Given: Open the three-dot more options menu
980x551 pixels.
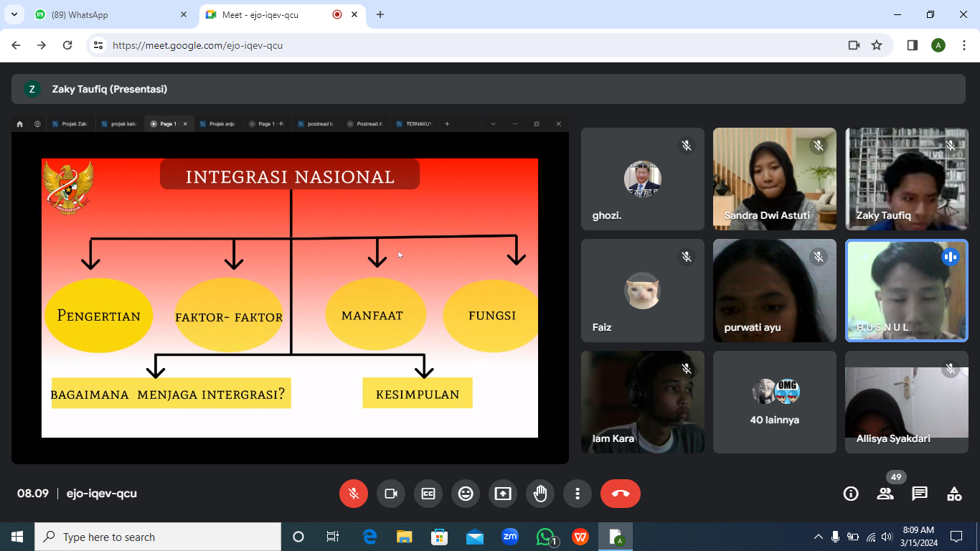Looking at the screenshot, I should click(578, 494).
